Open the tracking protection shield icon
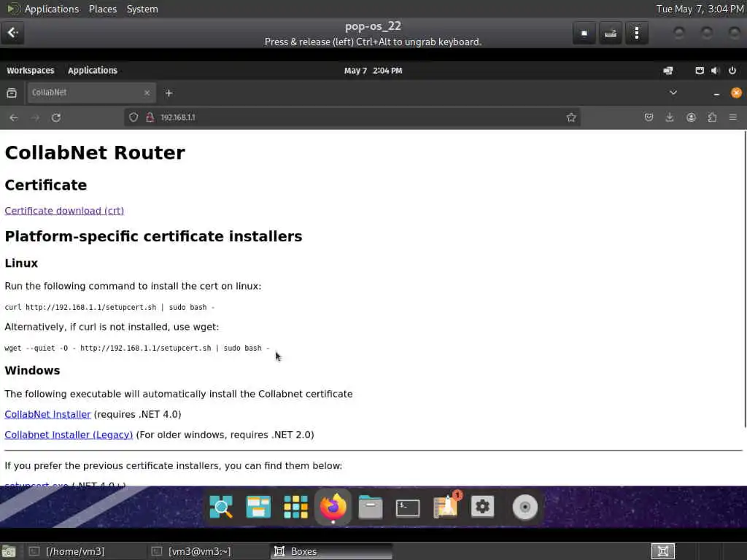 point(133,117)
